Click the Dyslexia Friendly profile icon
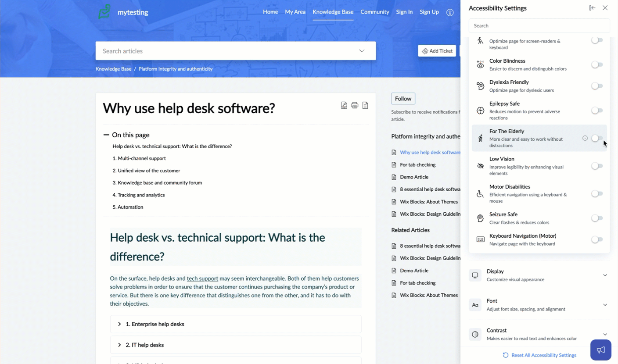 [480, 86]
